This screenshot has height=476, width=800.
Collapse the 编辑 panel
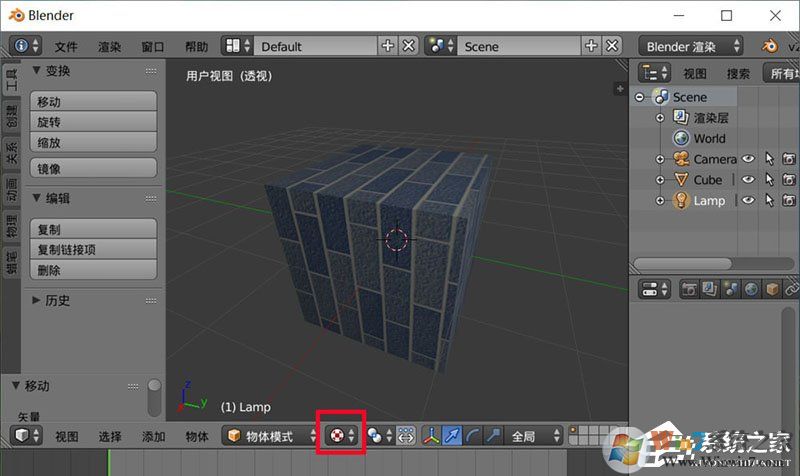[x=36, y=198]
